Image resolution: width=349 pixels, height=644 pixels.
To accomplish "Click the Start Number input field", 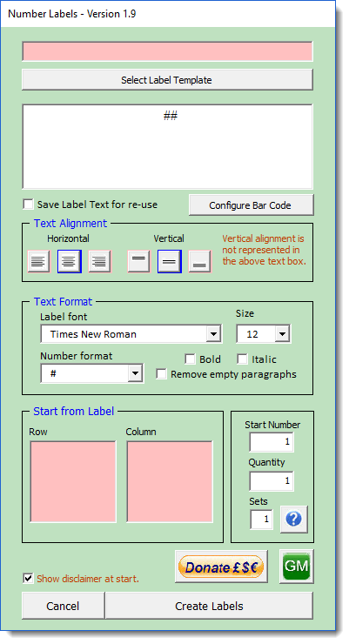I will 272,442.
